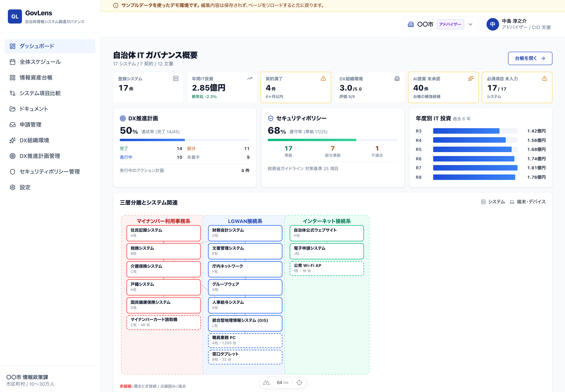Click the target icon beside DX推進計画

pyautogui.click(x=123, y=118)
